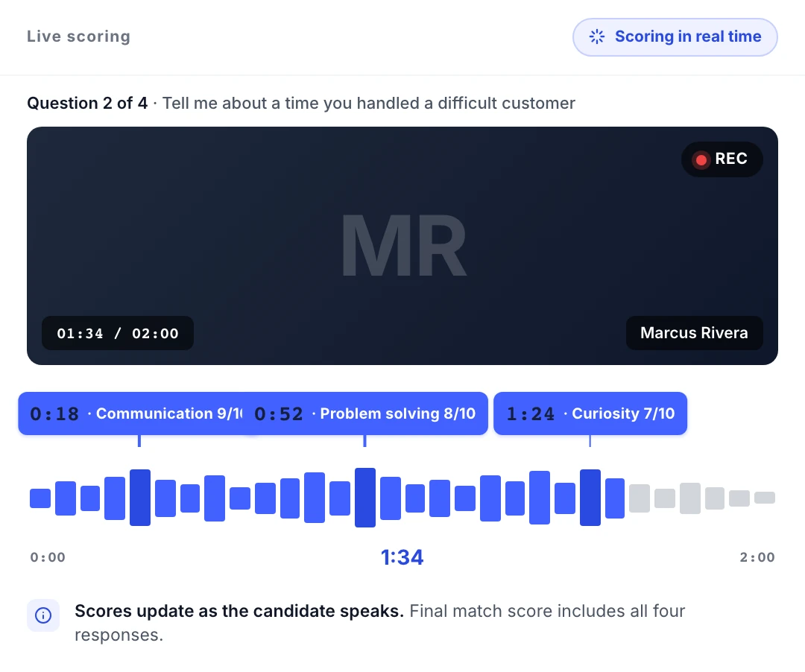Click the MR candidate video area
The height and width of the screenshot is (672, 805).
point(402,246)
